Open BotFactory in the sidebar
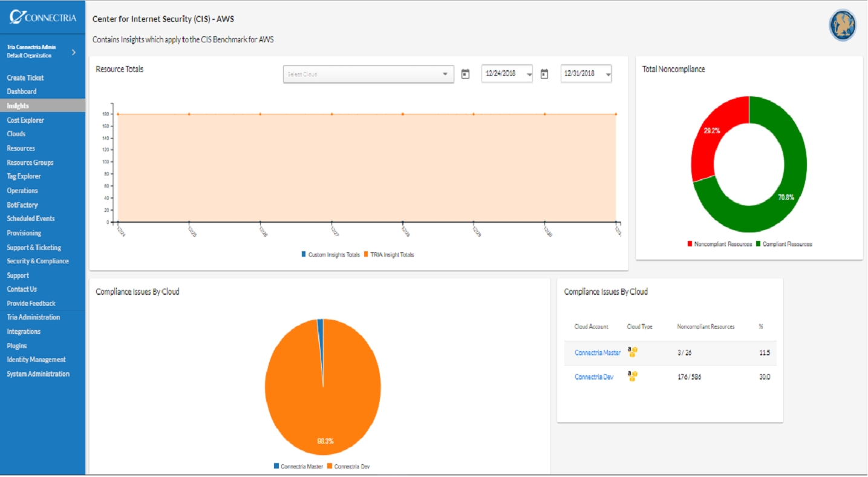Image resolution: width=868 pixels, height=477 pixels. [x=22, y=205]
